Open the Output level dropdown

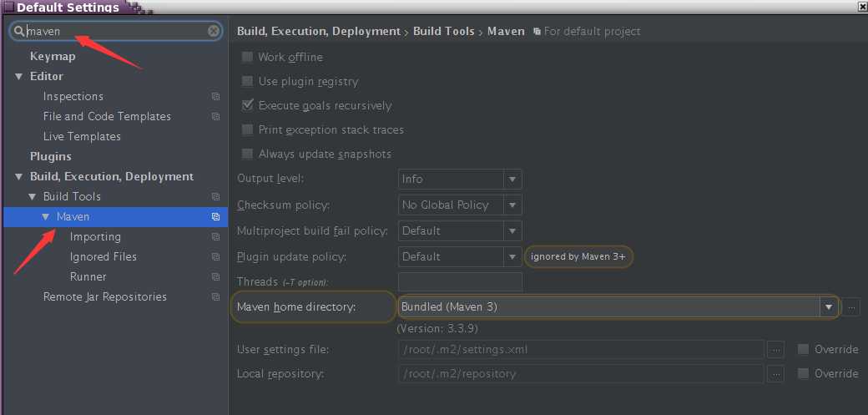(x=512, y=180)
